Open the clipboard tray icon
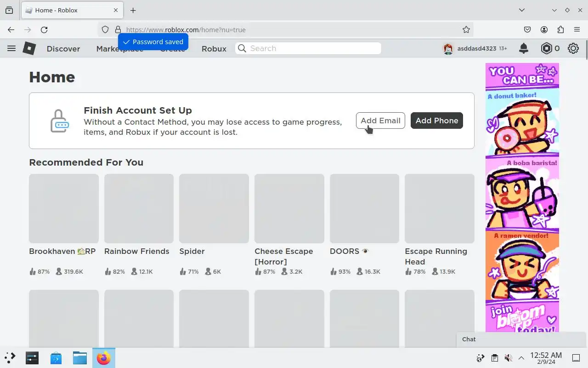The width and height of the screenshot is (588, 368). [x=494, y=358]
